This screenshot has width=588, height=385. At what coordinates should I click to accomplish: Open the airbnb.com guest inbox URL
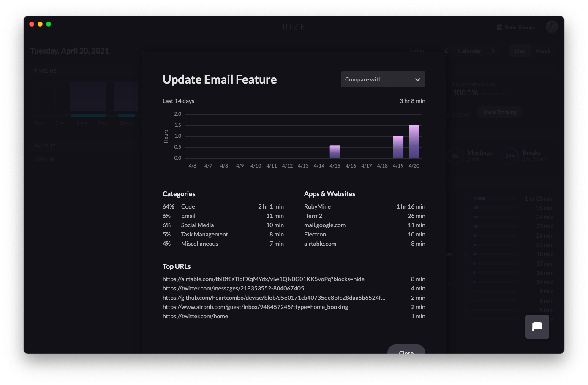[255, 307]
